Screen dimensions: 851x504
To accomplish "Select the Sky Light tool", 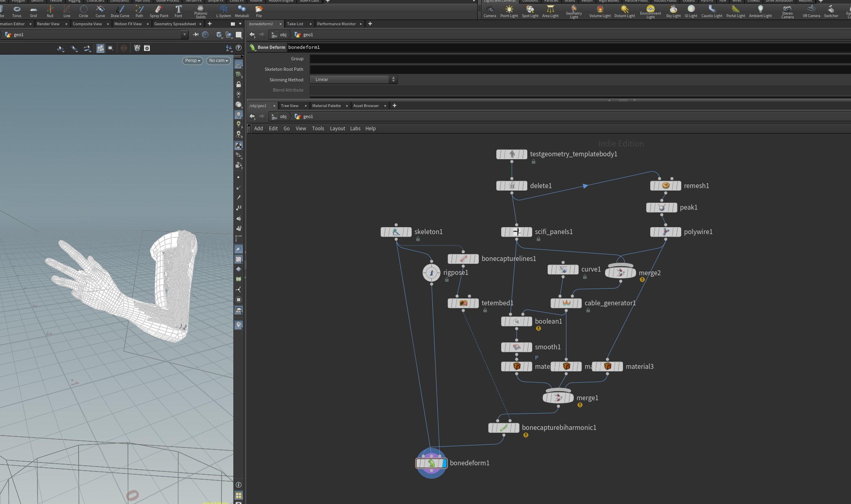I will tap(673, 11).
